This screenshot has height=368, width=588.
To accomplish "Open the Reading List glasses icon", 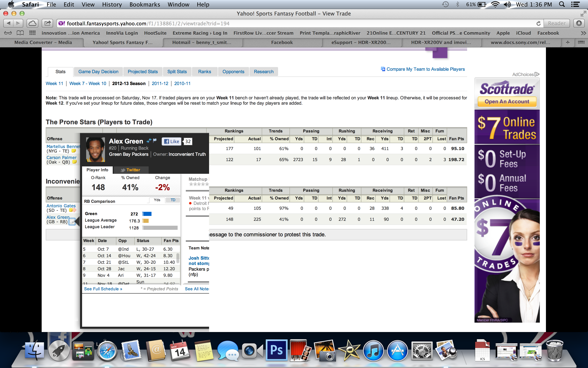I will pyautogui.click(x=8, y=33).
